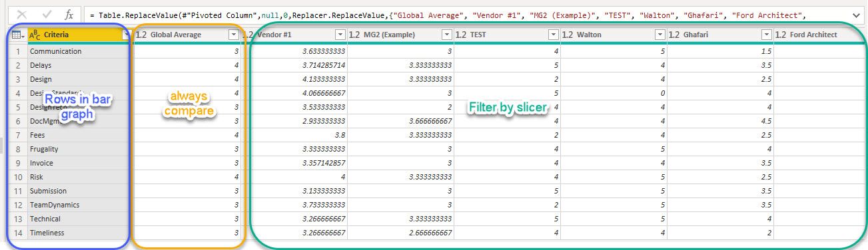Select Vendor #1 value 4.133333333

click(293, 79)
